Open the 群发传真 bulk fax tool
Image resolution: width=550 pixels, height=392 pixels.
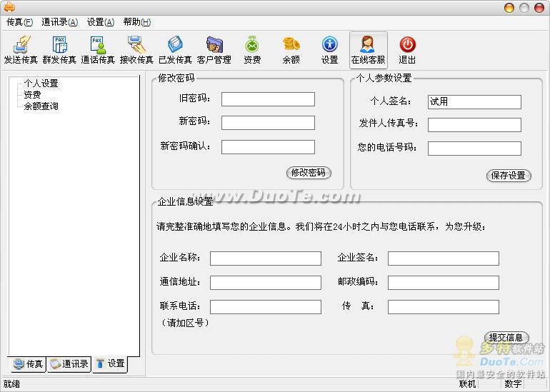59,50
